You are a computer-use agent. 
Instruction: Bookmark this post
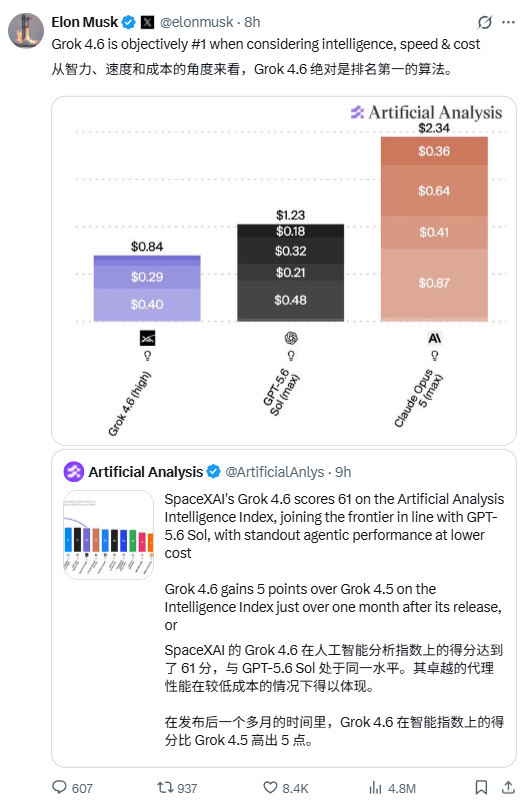pyautogui.click(x=481, y=787)
